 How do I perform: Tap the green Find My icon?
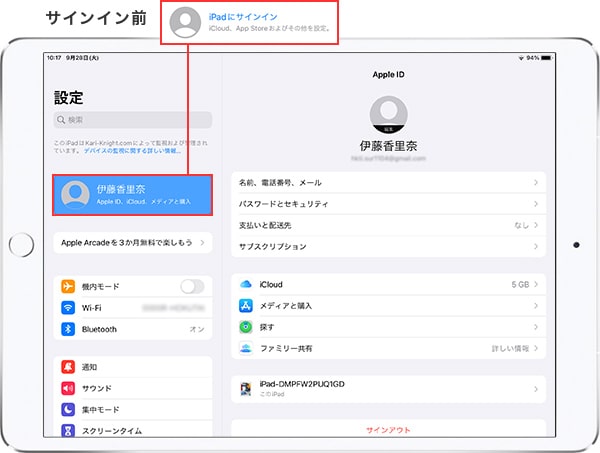[x=246, y=327]
